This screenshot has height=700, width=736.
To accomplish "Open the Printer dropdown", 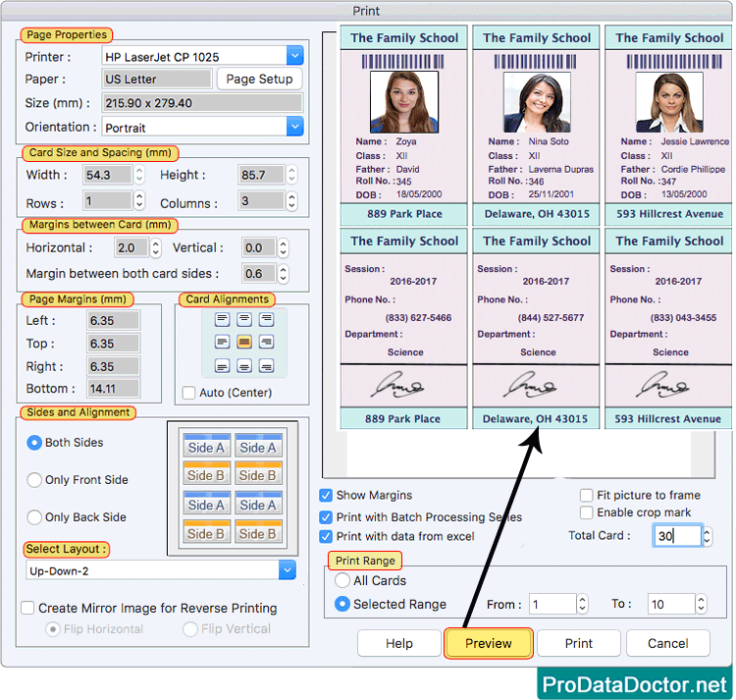I will click(294, 56).
